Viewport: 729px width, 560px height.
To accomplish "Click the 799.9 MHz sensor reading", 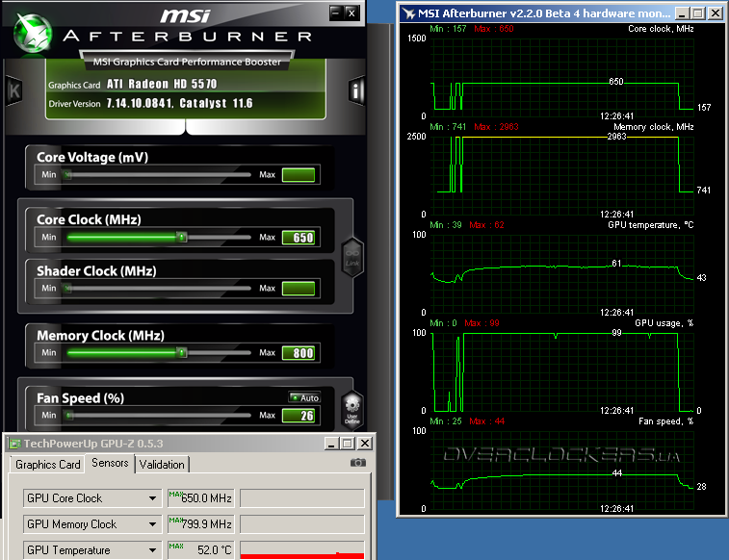I will click(201, 524).
